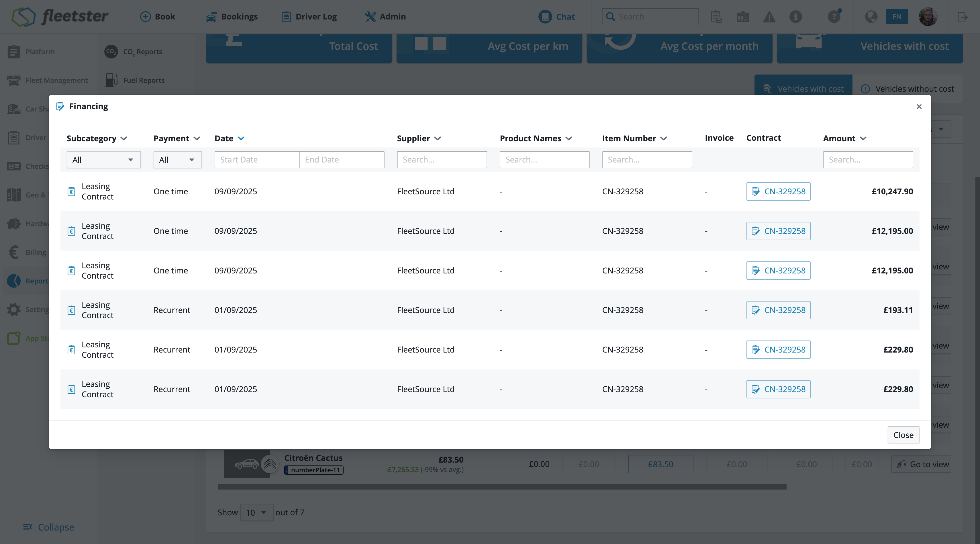Open the Chat bubble icon
The image size is (980, 544).
click(545, 17)
